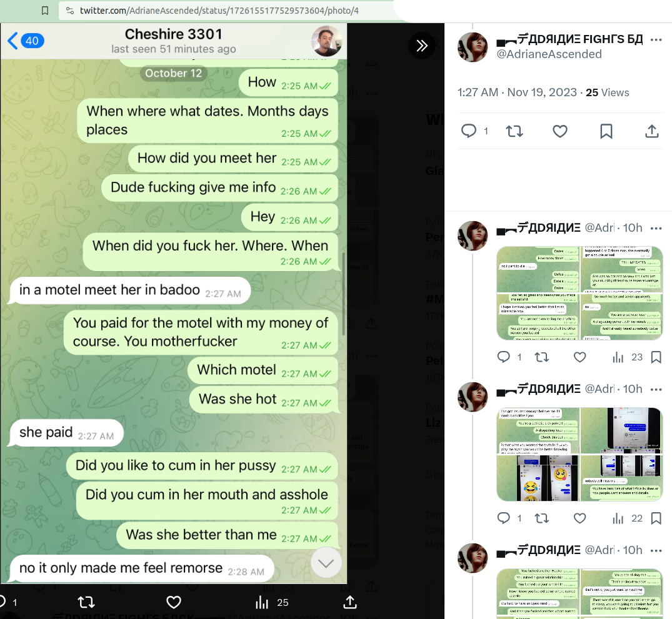Share the main tweet via the upload icon
This screenshot has width=672, height=619.
pyautogui.click(x=652, y=131)
